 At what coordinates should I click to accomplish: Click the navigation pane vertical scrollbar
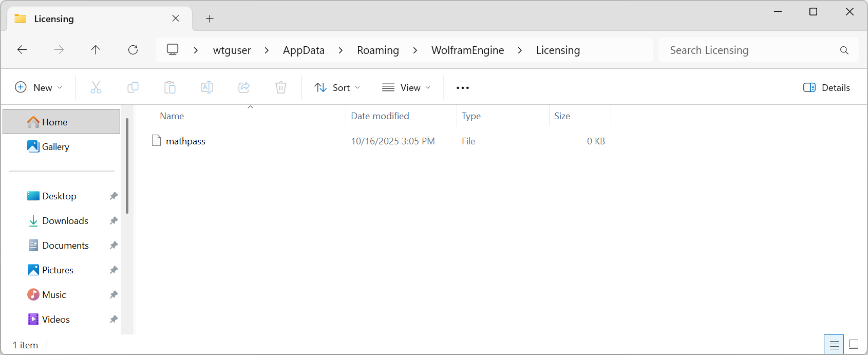(x=127, y=165)
